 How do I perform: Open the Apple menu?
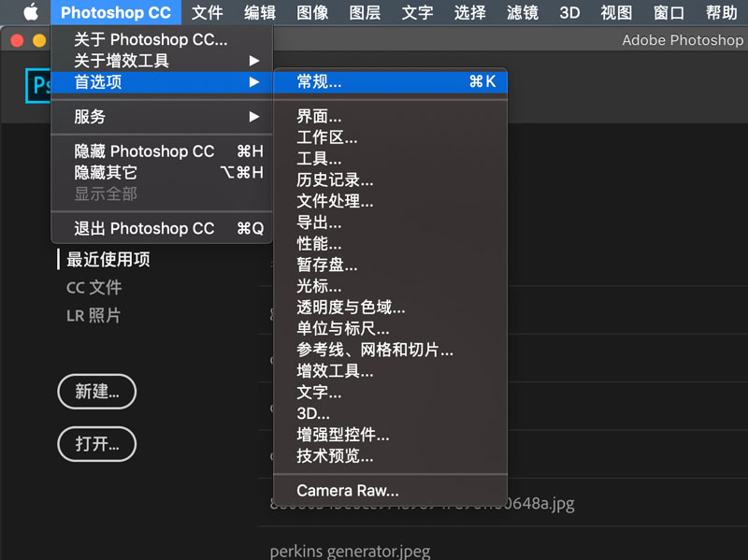31,12
